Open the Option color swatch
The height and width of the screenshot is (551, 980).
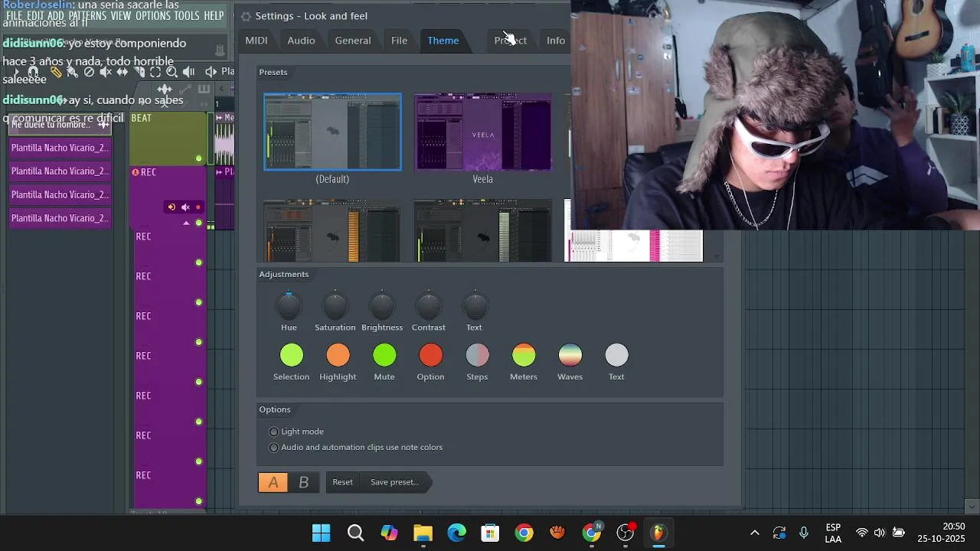coord(431,355)
